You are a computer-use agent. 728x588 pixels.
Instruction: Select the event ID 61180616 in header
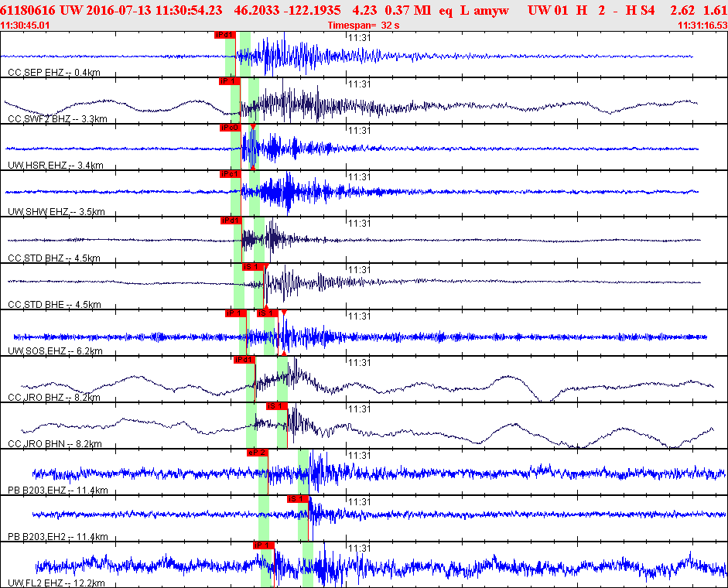[27, 10]
